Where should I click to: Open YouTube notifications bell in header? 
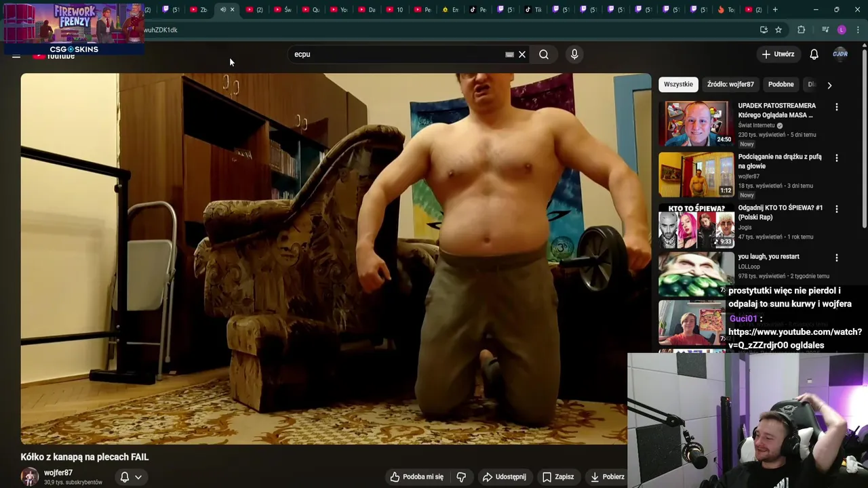click(x=814, y=54)
